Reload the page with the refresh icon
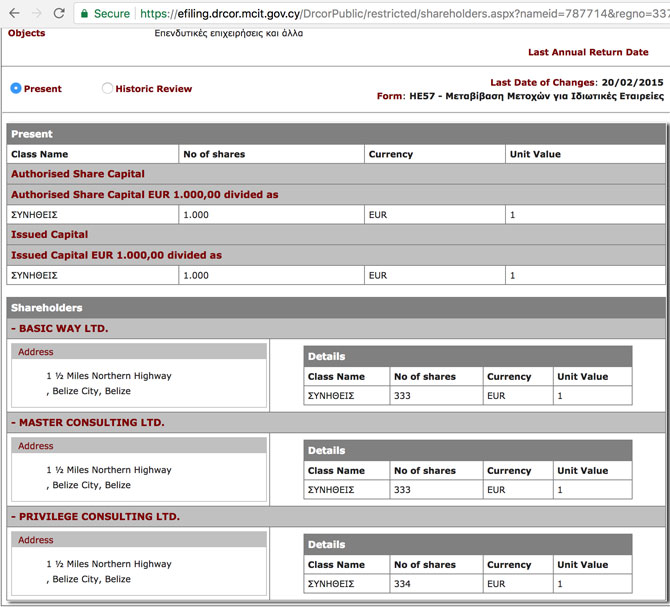Image resolution: width=670 pixels, height=607 pixels. (59, 13)
